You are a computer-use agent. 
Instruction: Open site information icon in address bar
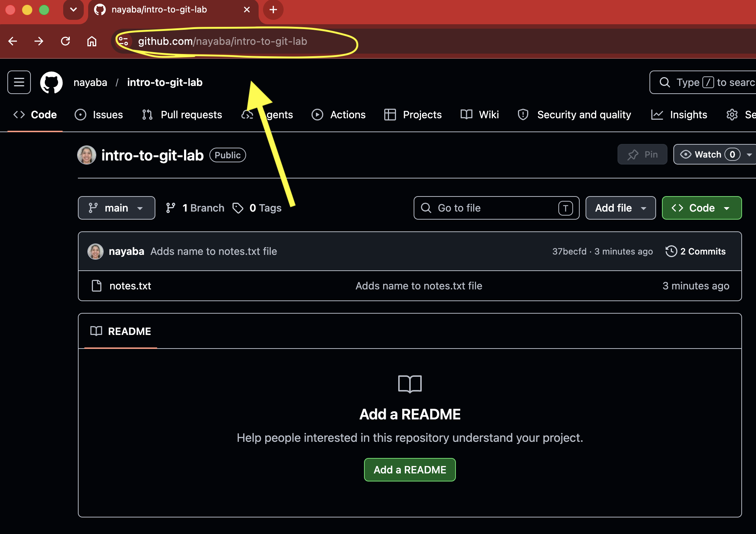pyautogui.click(x=123, y=41)
